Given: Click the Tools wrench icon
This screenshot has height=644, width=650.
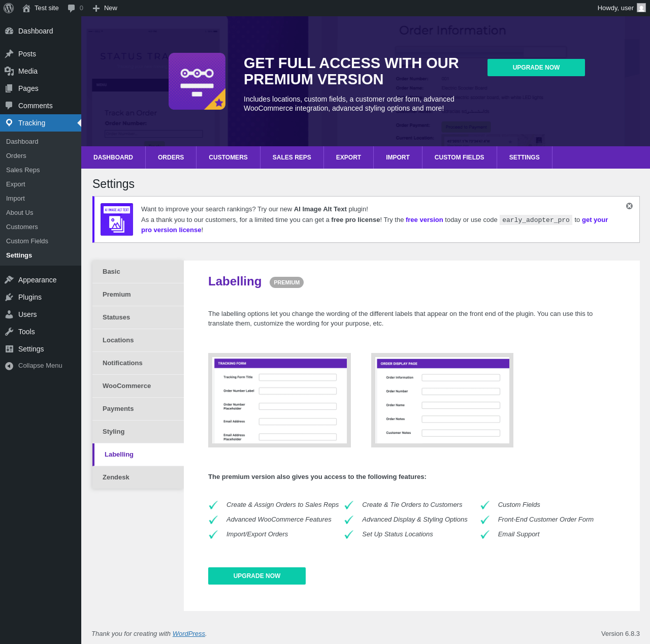Looking at the screenshot, I should click(x=9, y=332).
